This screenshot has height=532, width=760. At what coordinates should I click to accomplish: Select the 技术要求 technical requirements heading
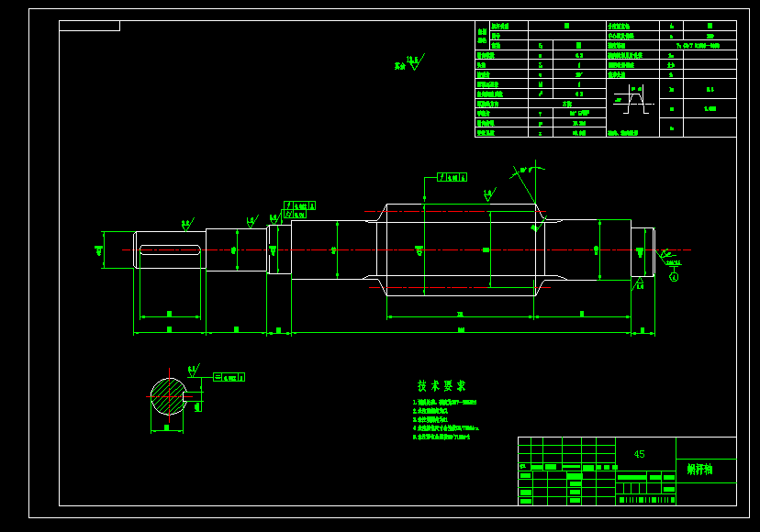tap(441, 385)
